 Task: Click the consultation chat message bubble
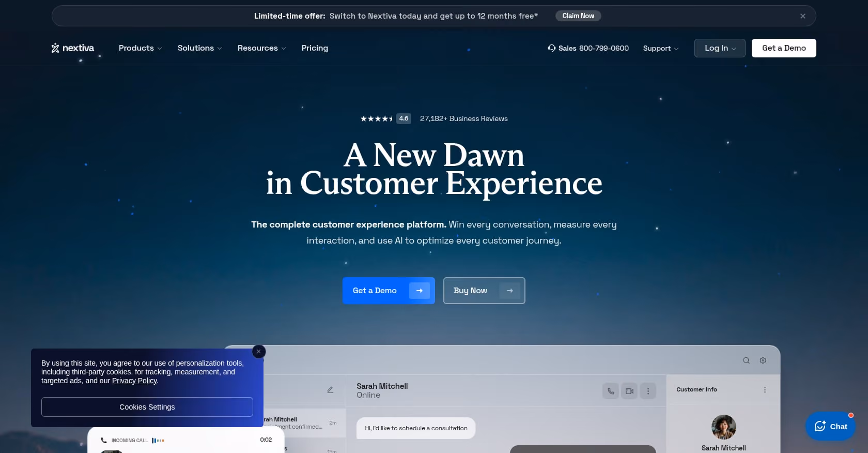(x=416, y=428)
